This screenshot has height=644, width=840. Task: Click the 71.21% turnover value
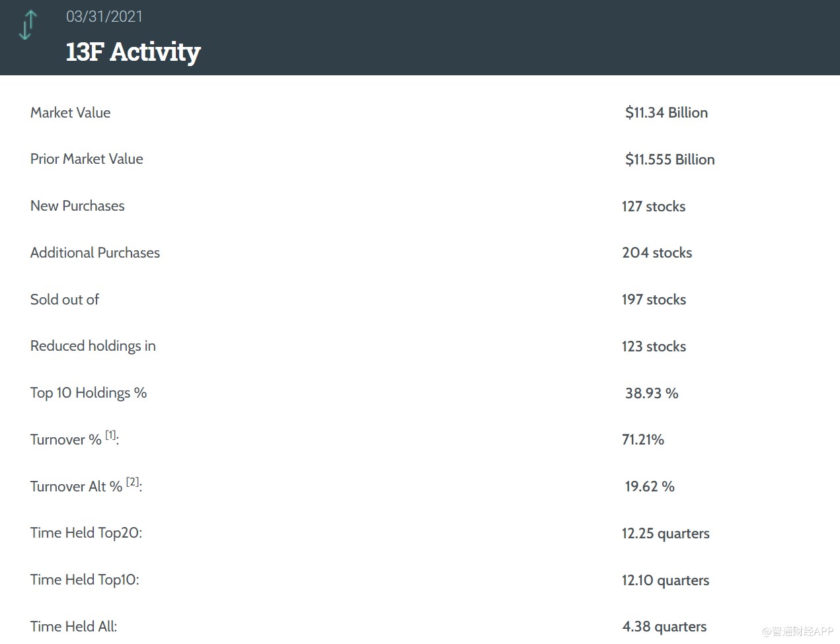click(642, 440)
